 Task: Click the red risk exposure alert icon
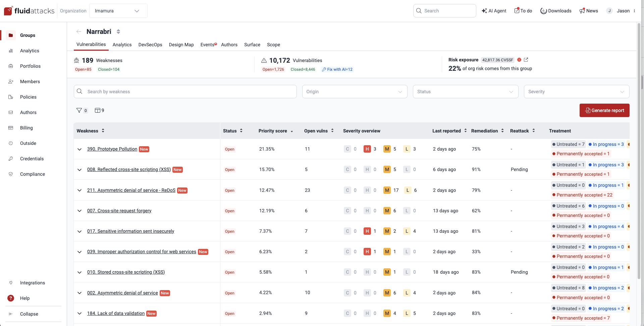point(519,60)
